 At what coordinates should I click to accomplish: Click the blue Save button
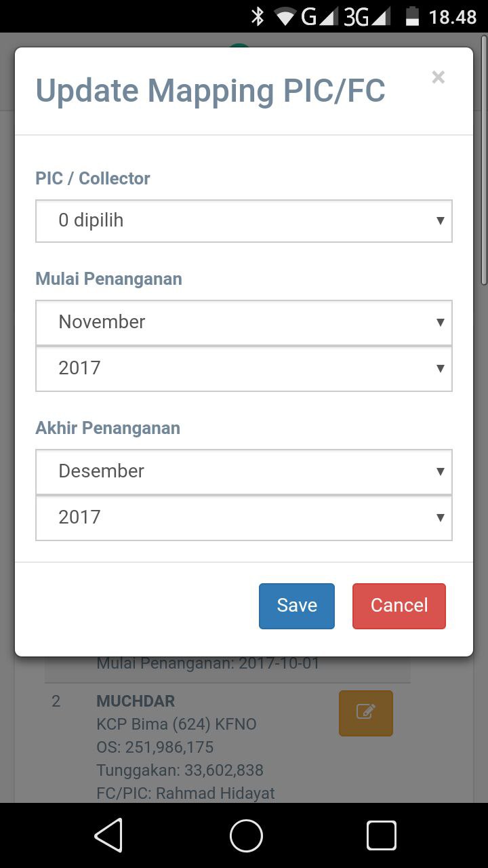tap(297, 606)
